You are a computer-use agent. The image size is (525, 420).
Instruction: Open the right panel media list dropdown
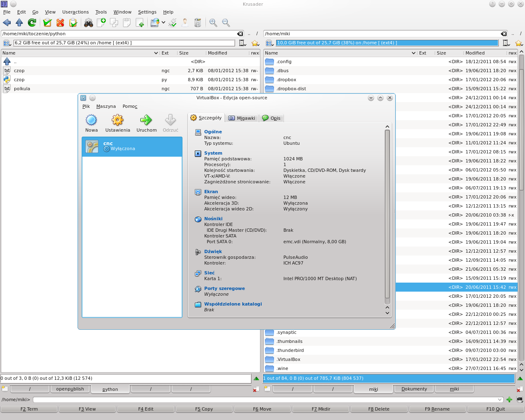coord(270,43)
